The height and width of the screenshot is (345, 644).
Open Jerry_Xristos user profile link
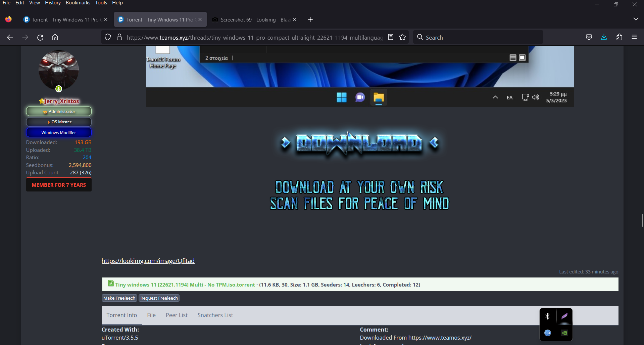pyautogui.click(x=62, y=101)
